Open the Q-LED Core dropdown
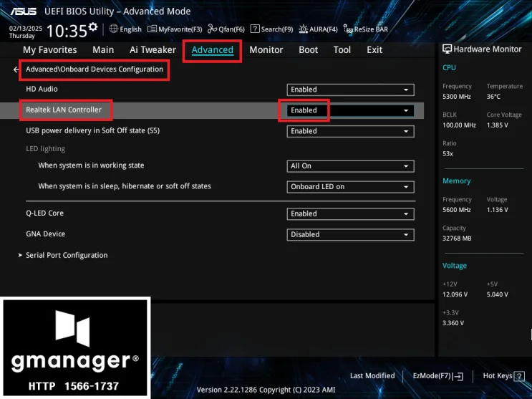 click(350, 214)
